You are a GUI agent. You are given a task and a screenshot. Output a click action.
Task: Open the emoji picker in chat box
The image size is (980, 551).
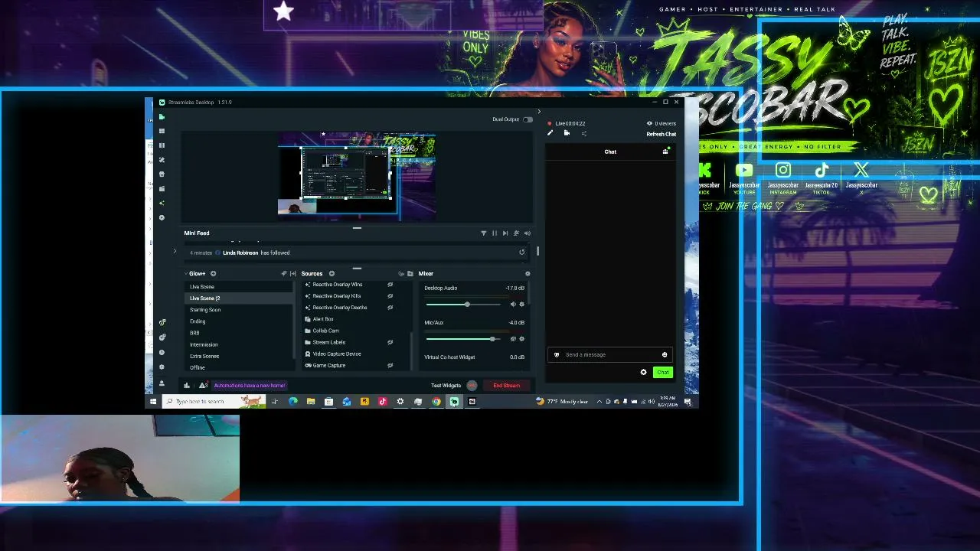coord(665,355)
